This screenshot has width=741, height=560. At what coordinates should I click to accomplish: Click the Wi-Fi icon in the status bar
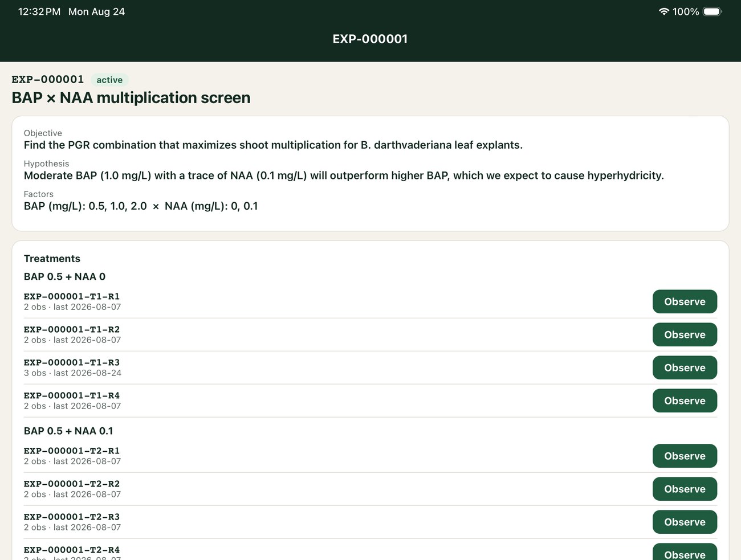[x=663, y=11]
